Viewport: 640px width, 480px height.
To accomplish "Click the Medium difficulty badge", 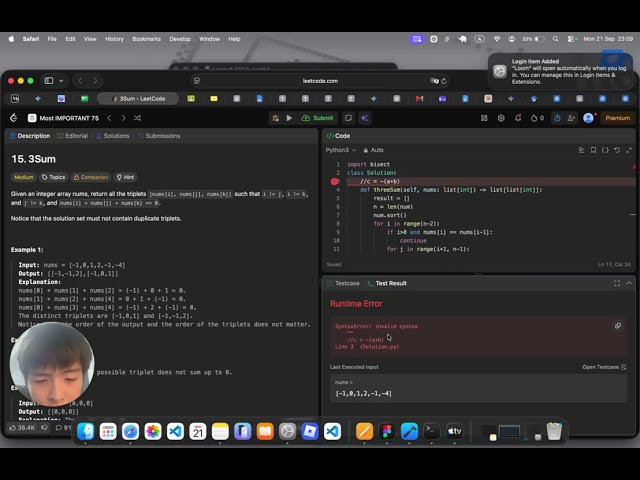I will point(24,177).
